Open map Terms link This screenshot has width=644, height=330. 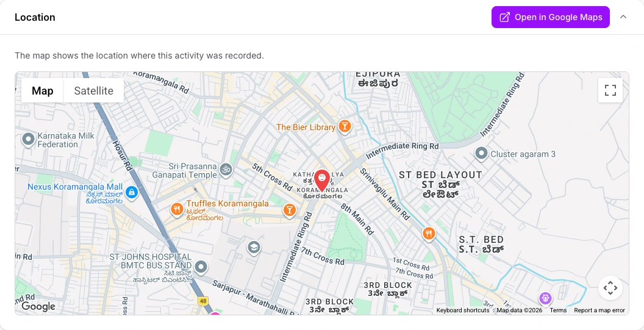(x=558, y=310)
